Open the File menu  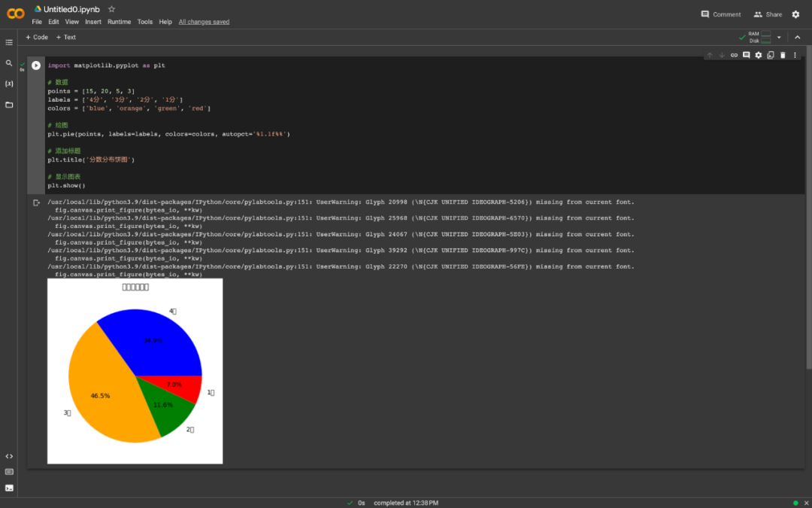tap(37, 22)
